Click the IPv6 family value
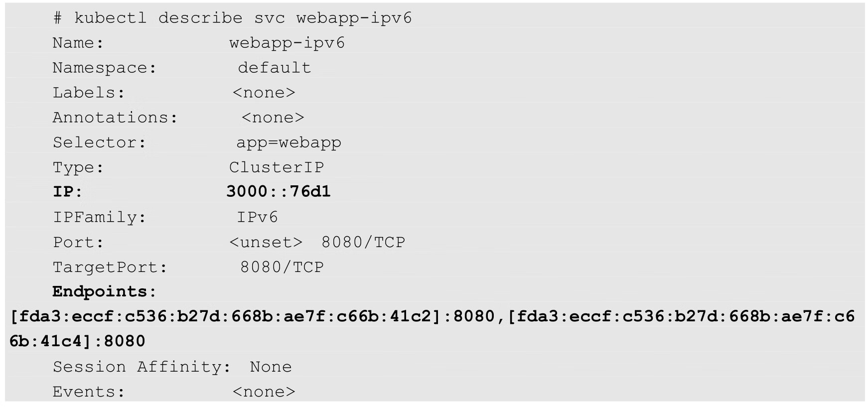The width and height of the screenshot is (868, 407). [257, 218]
